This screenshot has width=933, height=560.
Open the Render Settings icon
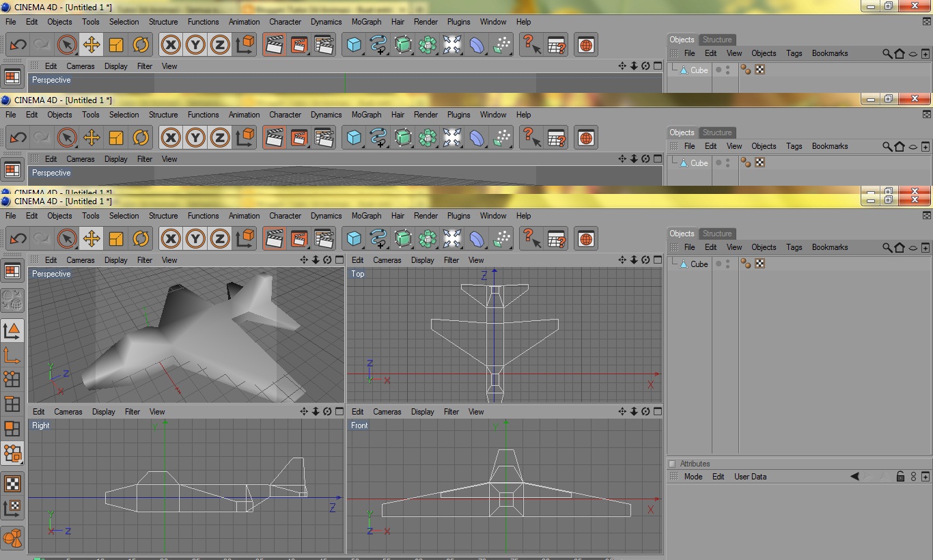pos(322,238)
